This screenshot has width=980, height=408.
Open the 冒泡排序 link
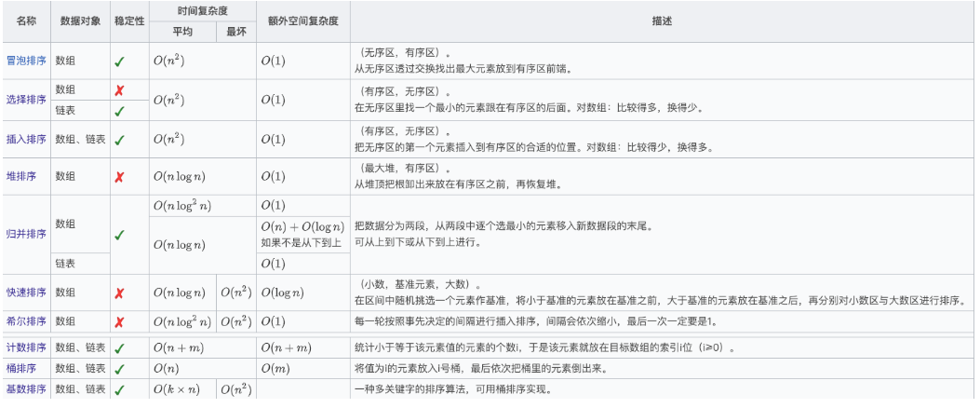26,61
